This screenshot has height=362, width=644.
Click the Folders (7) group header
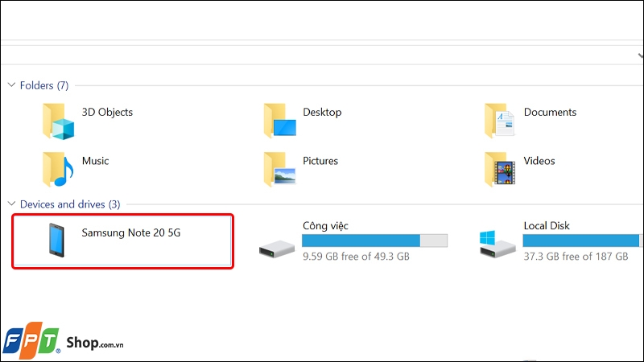(44, 85)
